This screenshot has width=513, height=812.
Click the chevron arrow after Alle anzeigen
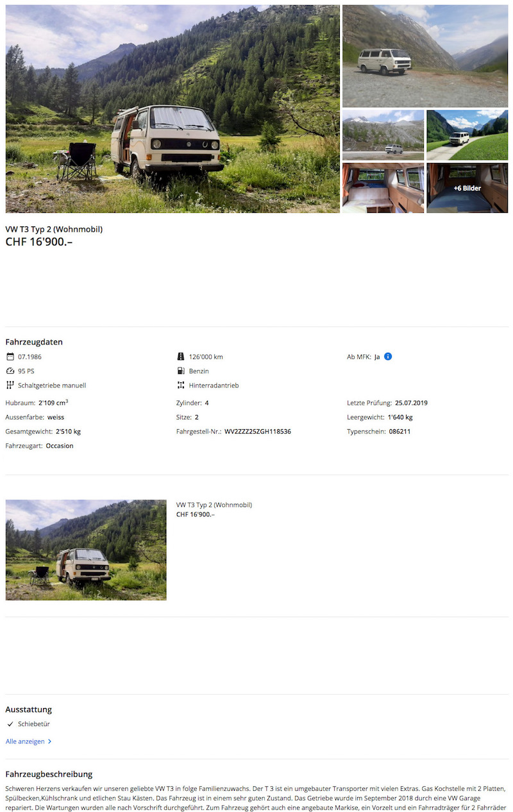click(50, 741)
